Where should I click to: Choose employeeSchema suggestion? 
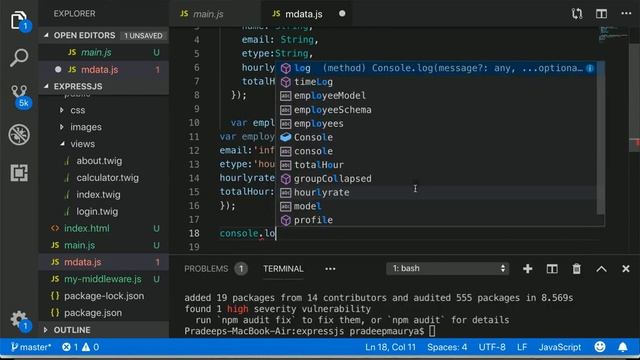point(437,109)
